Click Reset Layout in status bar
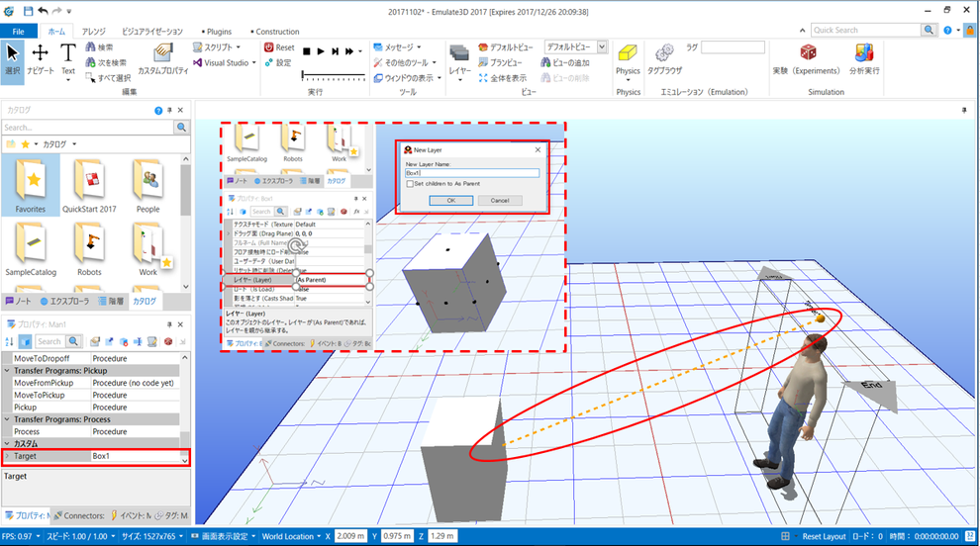 824,536
